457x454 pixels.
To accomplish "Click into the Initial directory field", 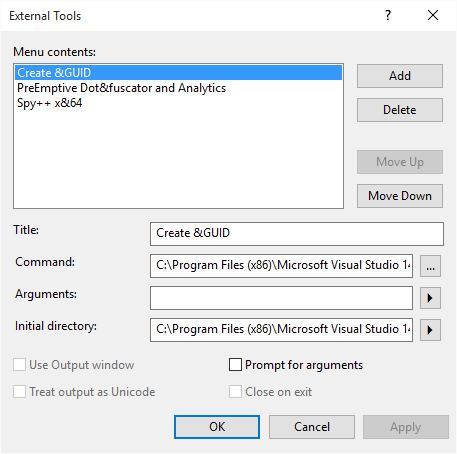I will coord(281,330).
